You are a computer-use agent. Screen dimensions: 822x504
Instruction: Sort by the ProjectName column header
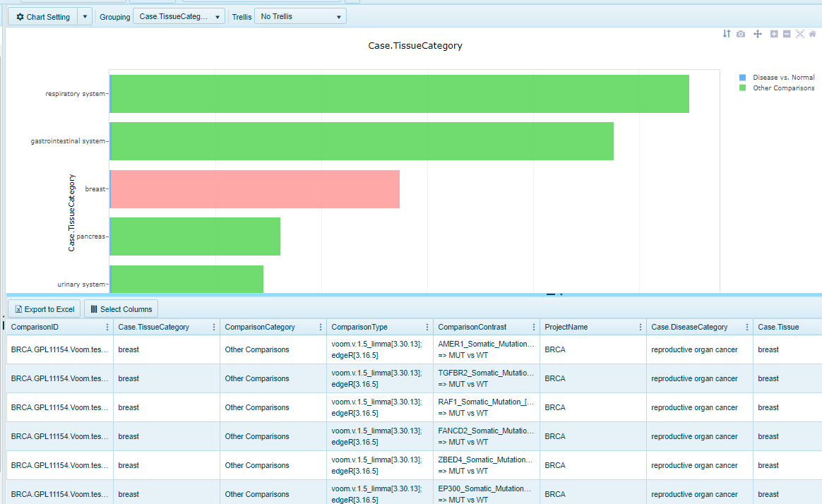point(566,327)
